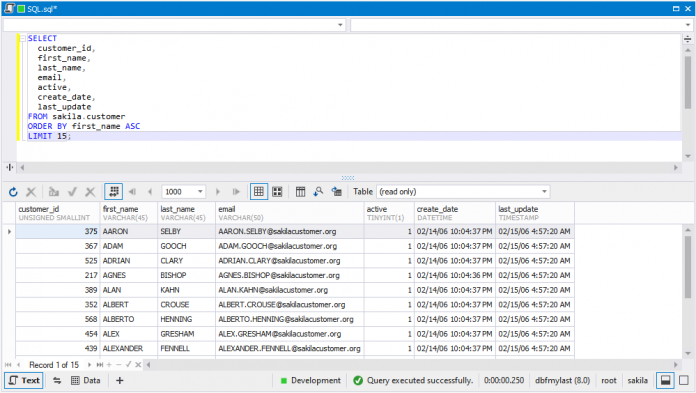Go to next record in the navigator
This screenshot has height=393, width=696.
tap(89, 365)
